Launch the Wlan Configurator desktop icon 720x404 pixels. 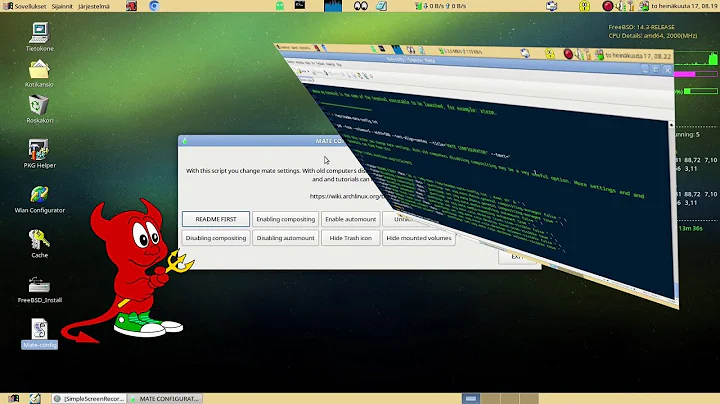39,200
